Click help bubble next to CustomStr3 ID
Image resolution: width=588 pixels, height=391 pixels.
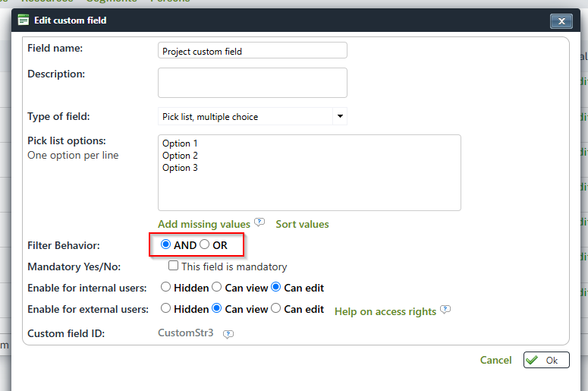(228, 334)
